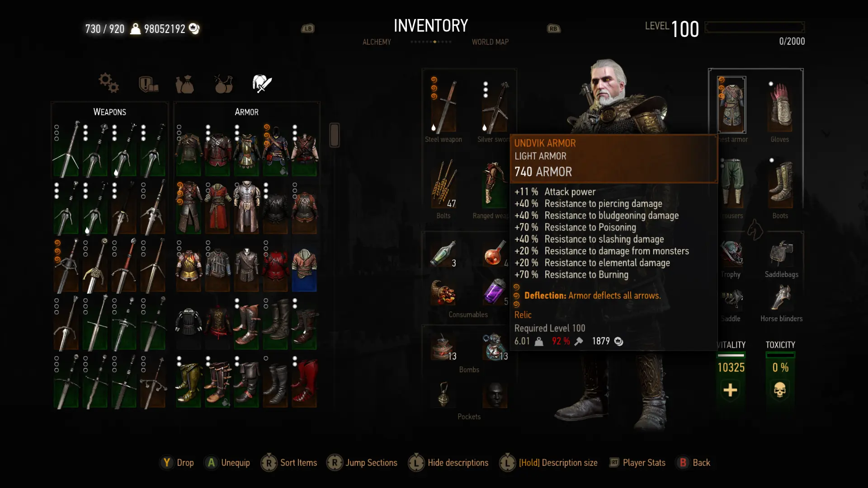Click the Hide descriptions toggle
Image resolution: width=868 pixels, height=488 pixels.
448,463
